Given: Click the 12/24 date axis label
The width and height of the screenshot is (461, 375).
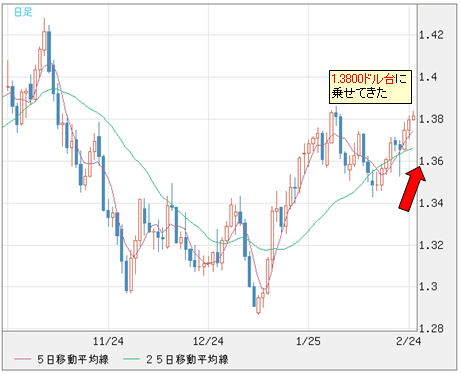Looking at the screenshot, I should [x=208, y=341].
